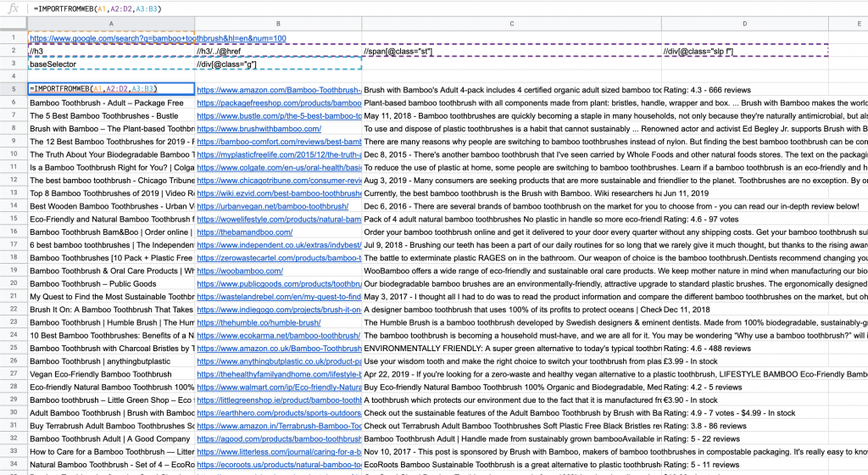Open the indiegogo.com link
Image resolution: width=868 pixels, height=475 pixels.
279,310
